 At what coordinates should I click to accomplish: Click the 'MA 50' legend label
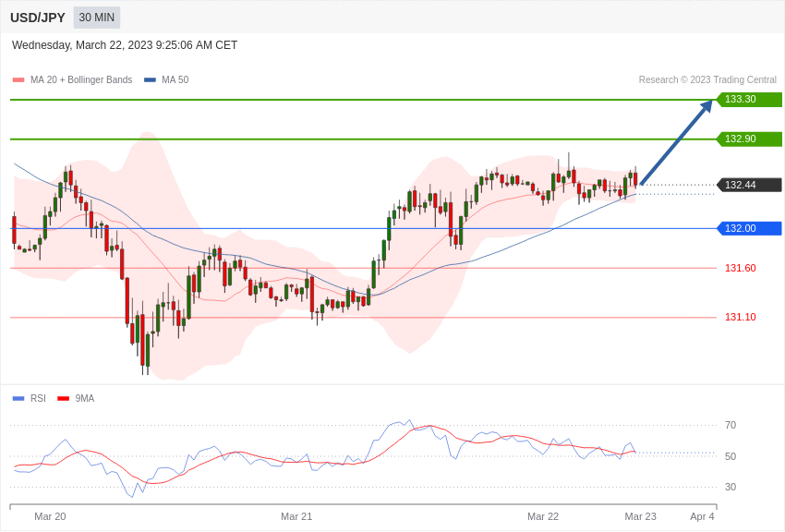click(175, 79)
